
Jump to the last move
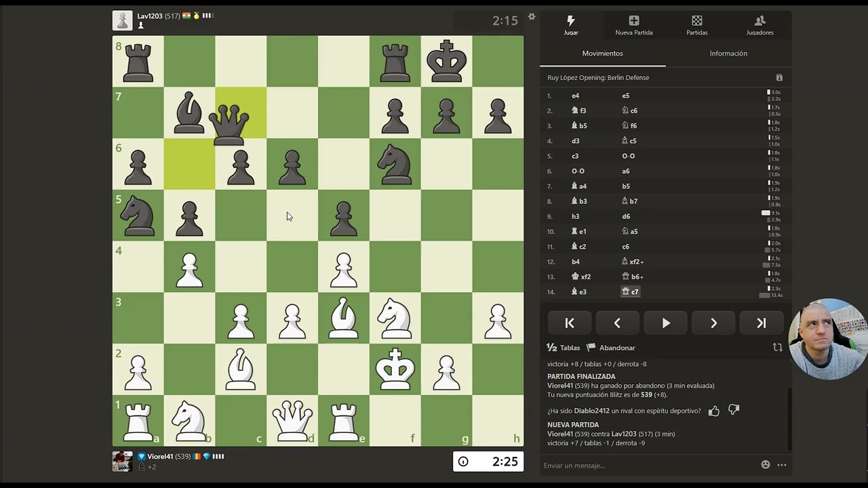tap(761, 323)
